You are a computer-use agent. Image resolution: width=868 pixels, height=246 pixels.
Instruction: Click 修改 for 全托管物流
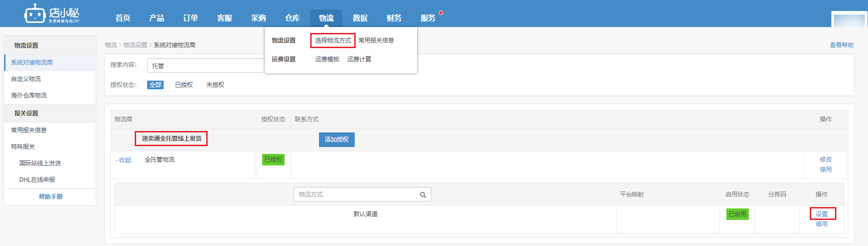[826, 159]
